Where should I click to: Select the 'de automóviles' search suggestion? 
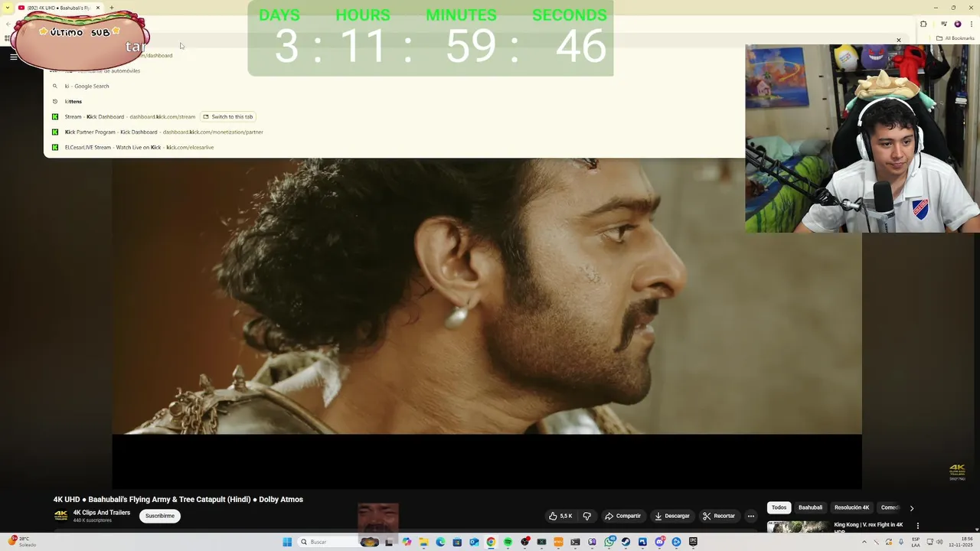(394, 70)
